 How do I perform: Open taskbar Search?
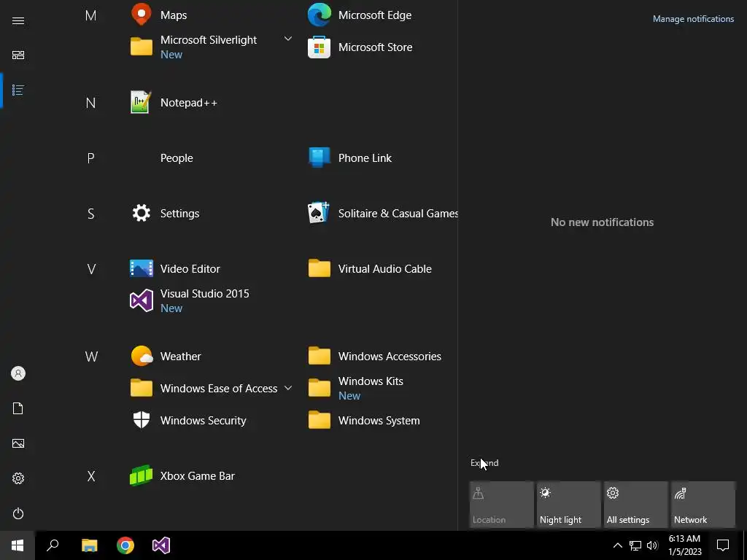[53, 545]
